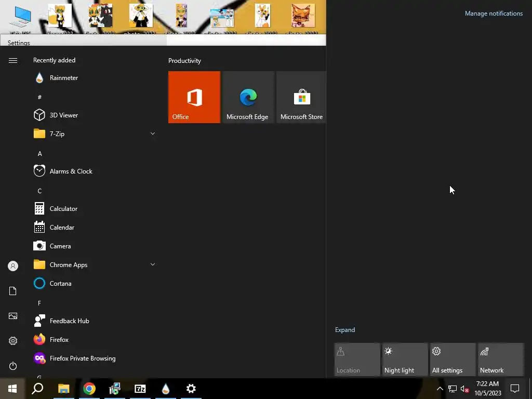This screenshot has width=532, height=399.
Task: Click the letter F section header
Action: pos(39,303)
